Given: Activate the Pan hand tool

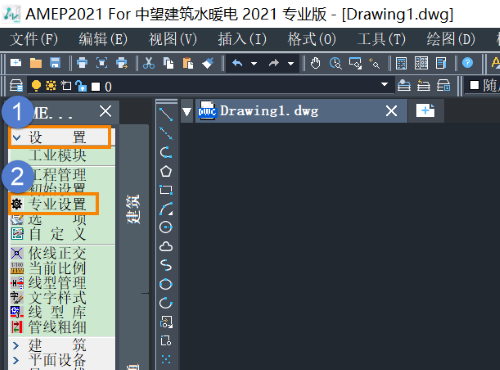Looking at the screenshot, I should coord(315,63).
